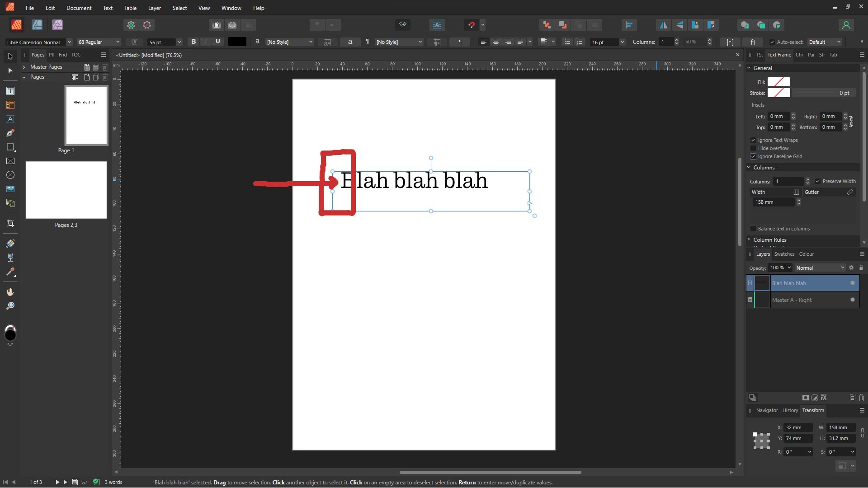Click the snapping magnet icon
The width and height of the screenshot is (868, 488).
[471, 25]
